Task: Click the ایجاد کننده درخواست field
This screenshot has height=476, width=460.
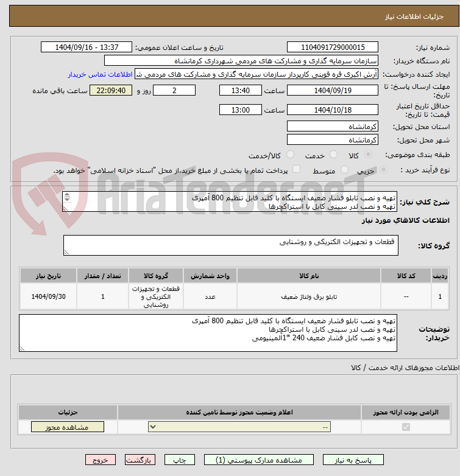Action: (257, 74)
